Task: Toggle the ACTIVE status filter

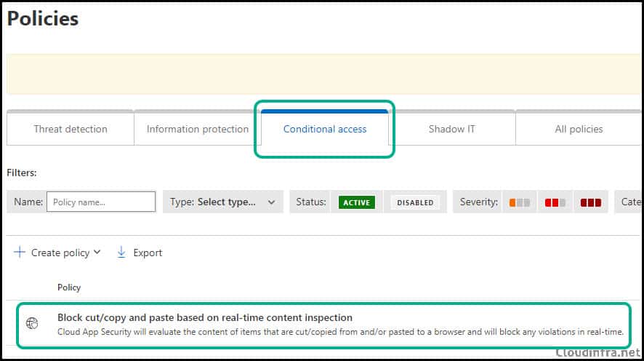Action: click(x=356, y=202)
